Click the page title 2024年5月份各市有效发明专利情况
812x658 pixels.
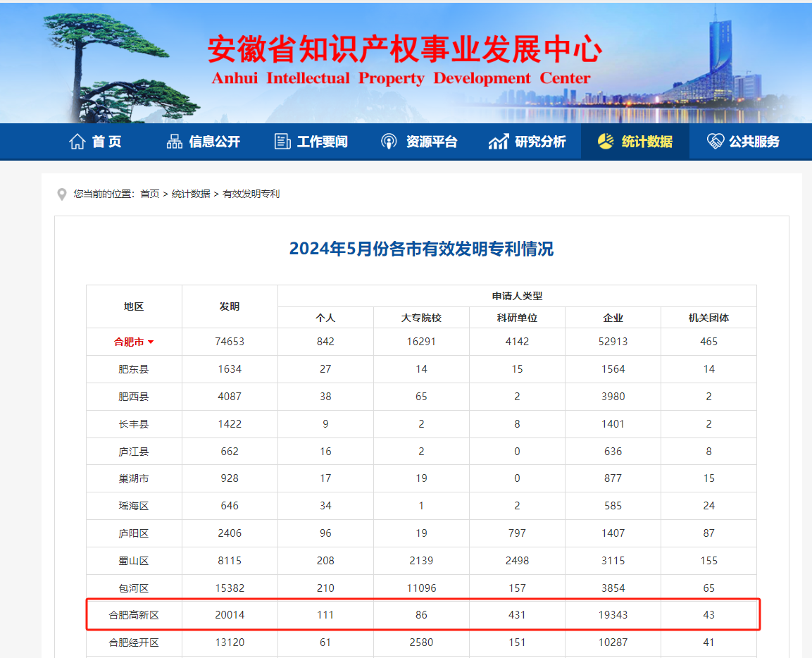[423, 249]
